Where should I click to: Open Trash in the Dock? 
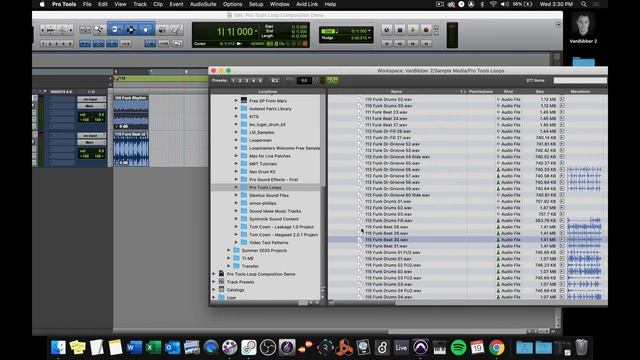point(582,347)
